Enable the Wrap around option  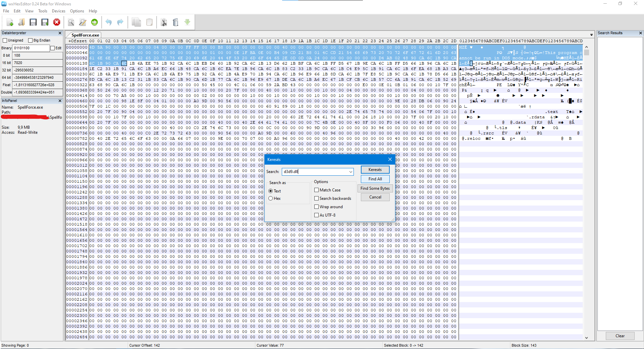click(x=316, y=207)
